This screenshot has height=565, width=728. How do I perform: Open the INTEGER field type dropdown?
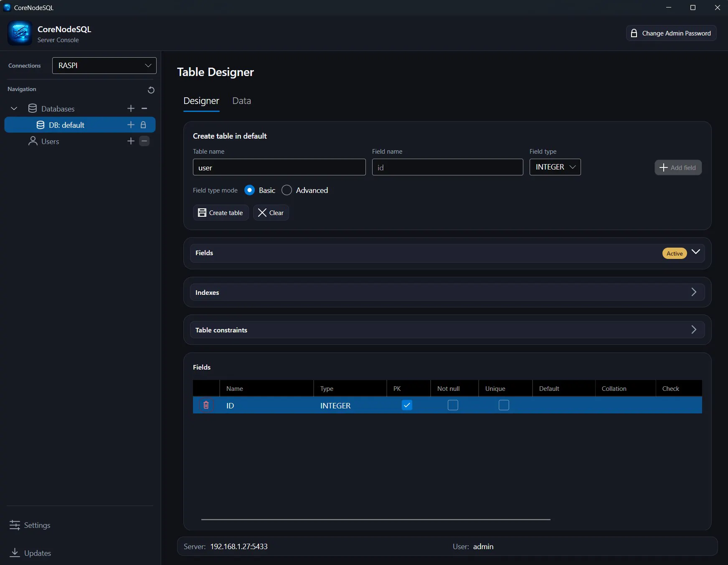pos(555,167)
